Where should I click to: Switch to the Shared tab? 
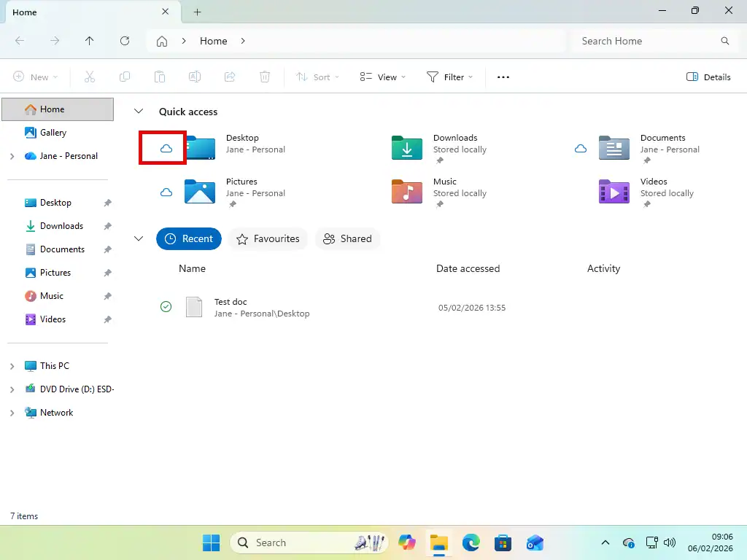348,238
